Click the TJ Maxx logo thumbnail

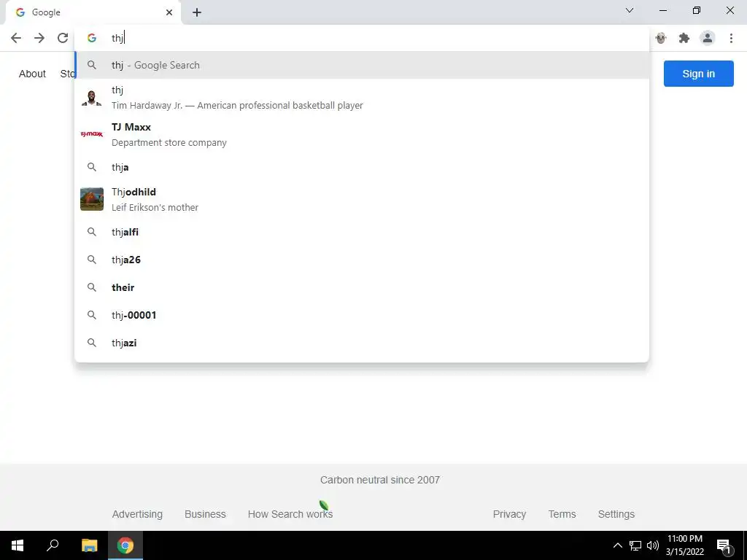click(x=92, y=135)
